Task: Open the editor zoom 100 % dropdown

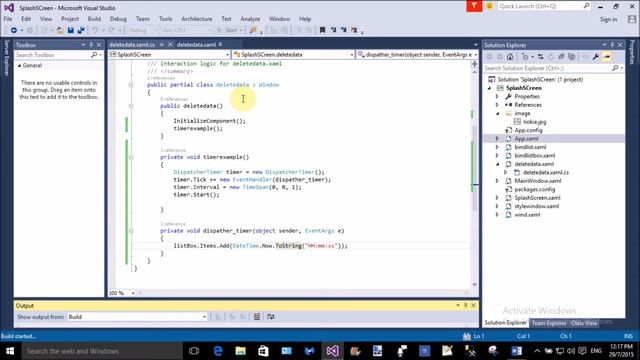Action: [x=122, y=293]
